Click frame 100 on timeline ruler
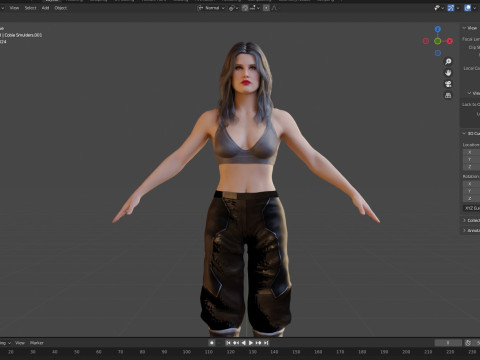The image size is (480, 360). (x=187, y=352)
